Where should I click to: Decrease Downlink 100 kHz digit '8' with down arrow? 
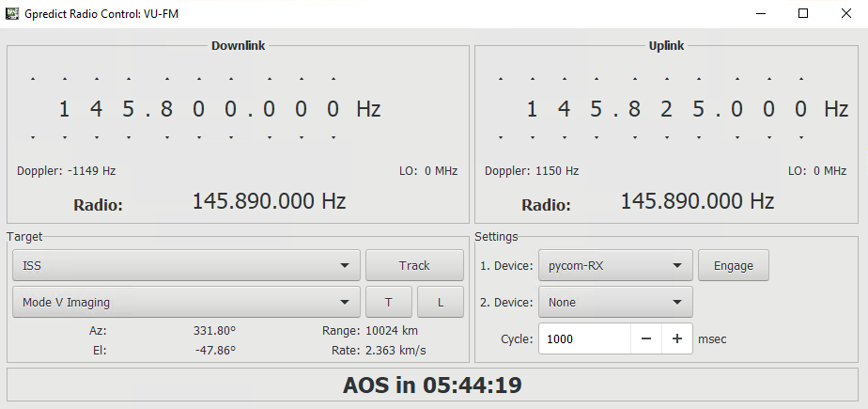[166, 137]
